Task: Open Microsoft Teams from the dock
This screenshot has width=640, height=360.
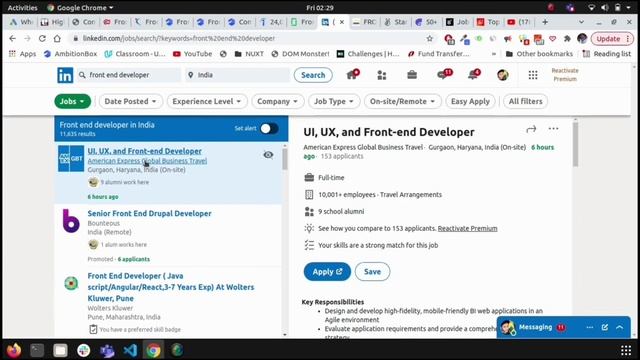Action: pos(107,350)
